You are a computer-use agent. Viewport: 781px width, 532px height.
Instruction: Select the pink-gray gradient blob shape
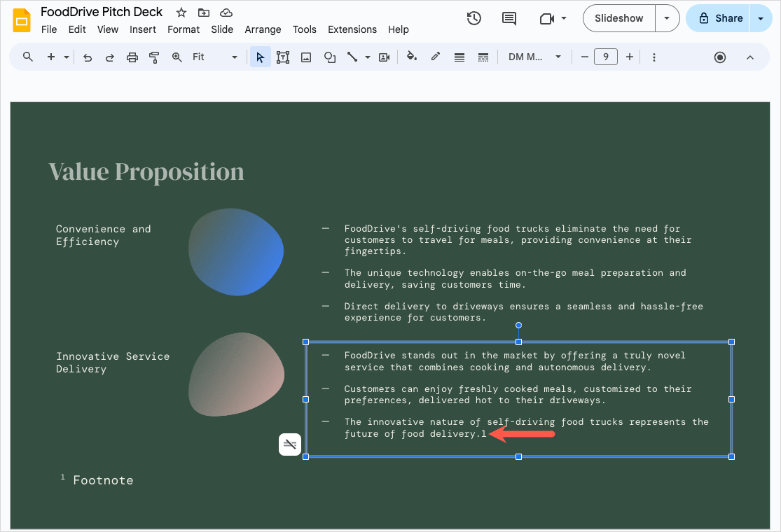[x=236, y=374]
